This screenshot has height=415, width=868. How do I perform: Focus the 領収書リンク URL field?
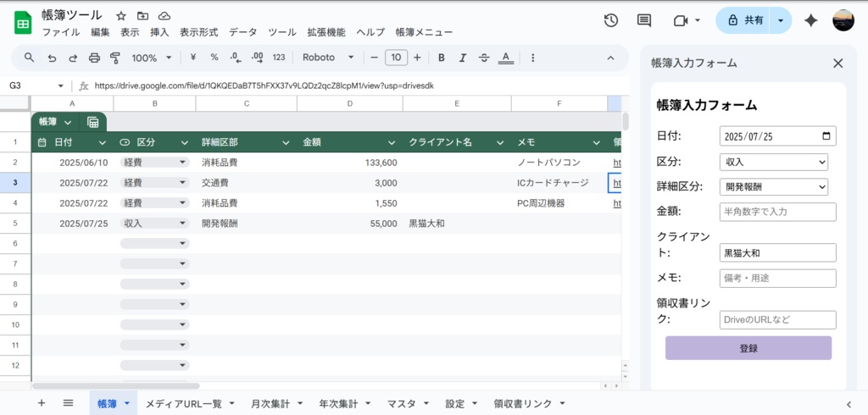click(x=778, y=320)
